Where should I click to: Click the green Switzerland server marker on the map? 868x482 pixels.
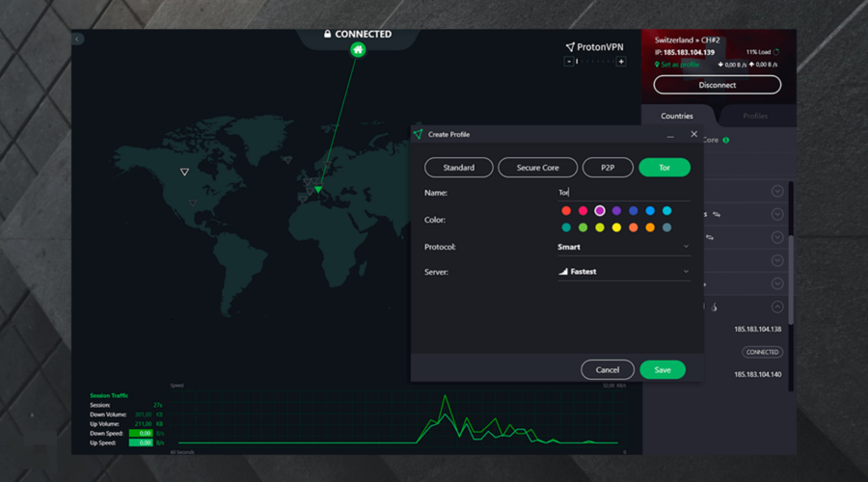pyautogui.click(x=318, y=189)
